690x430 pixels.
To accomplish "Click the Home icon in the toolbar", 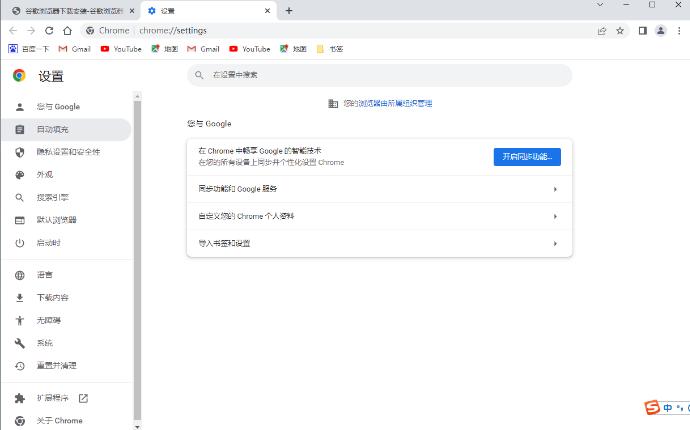I will pos(67,31).
